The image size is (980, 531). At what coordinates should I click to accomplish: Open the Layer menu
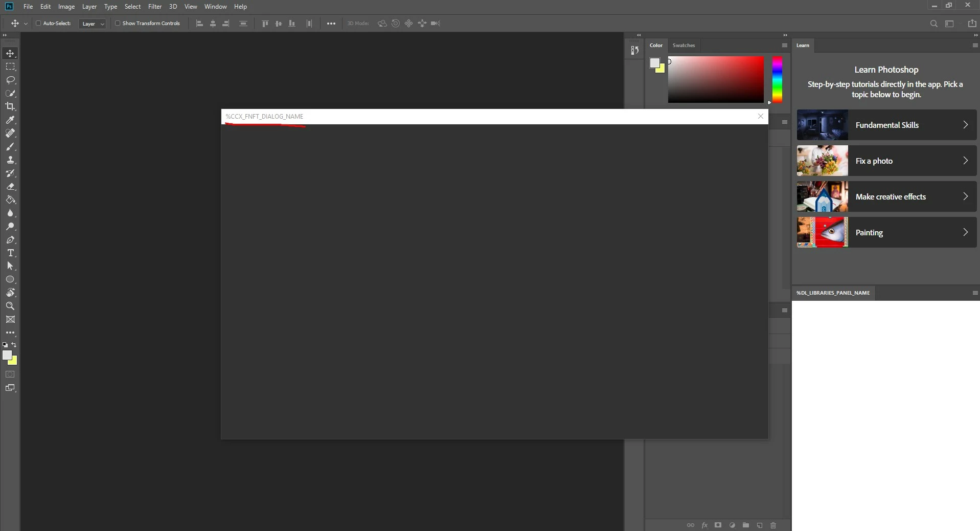pyautogui.click(x=89, y=7)
